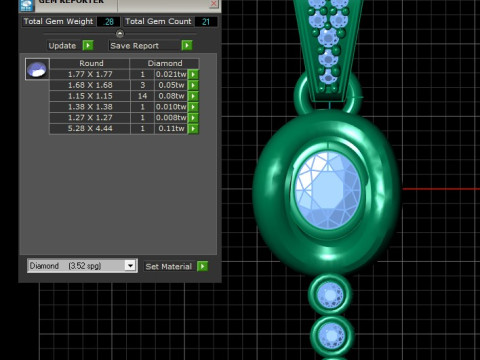Select the 1.38 X 1.38 size cell

pyautogui.click(x=90, y=107)
